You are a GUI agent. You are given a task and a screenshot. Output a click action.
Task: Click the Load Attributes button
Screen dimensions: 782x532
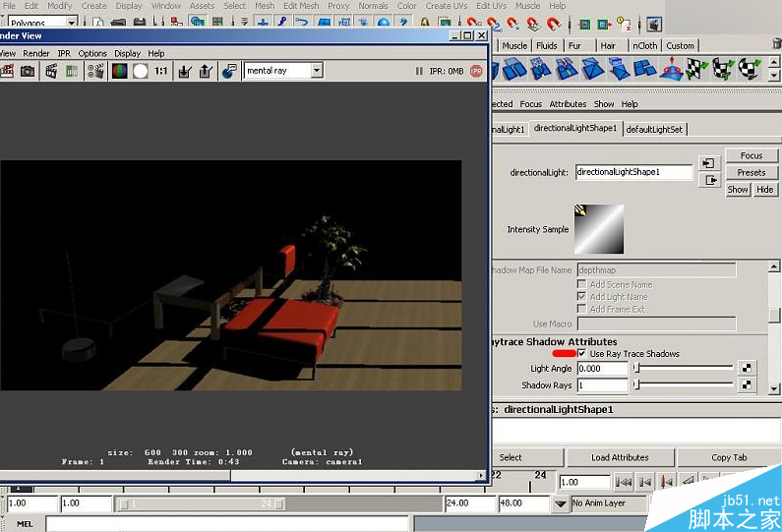620,457
